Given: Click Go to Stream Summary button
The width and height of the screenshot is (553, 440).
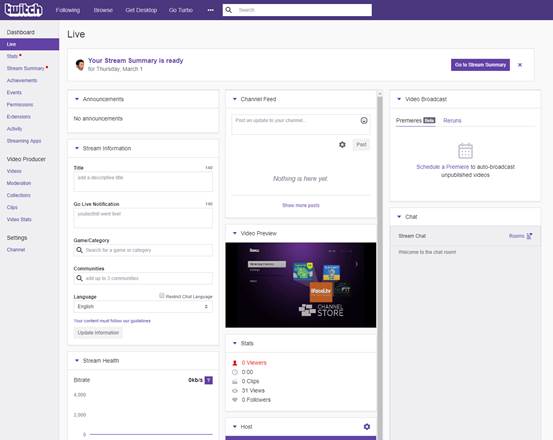Looking at the screenshot, I should [480, 65].
